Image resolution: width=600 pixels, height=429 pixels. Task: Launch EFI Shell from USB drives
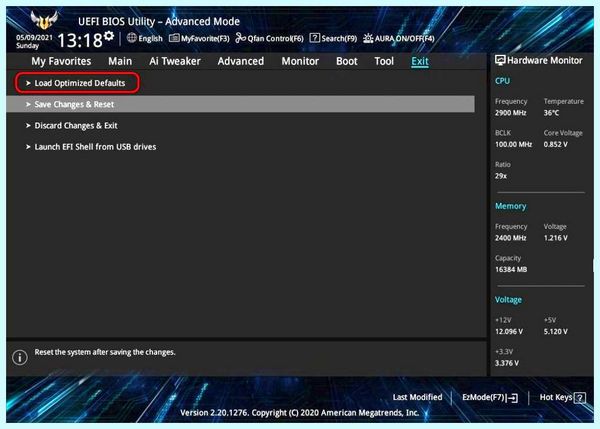95,147
